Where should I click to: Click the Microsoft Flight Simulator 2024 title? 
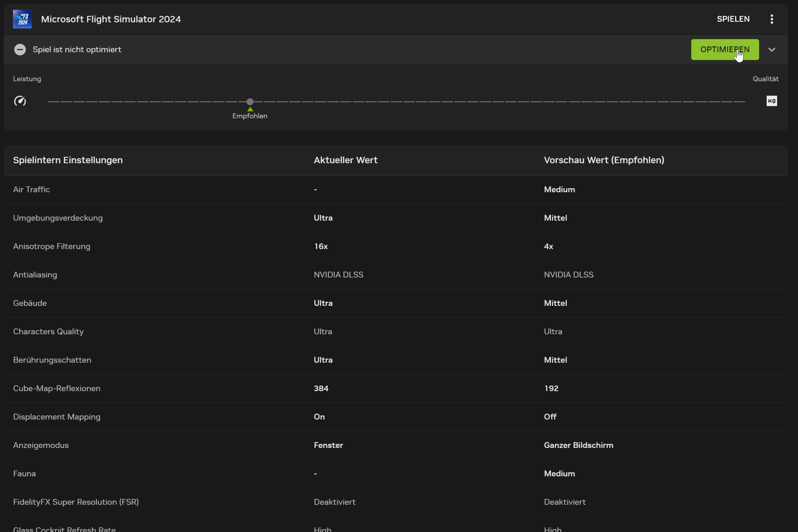coord(111,19)
